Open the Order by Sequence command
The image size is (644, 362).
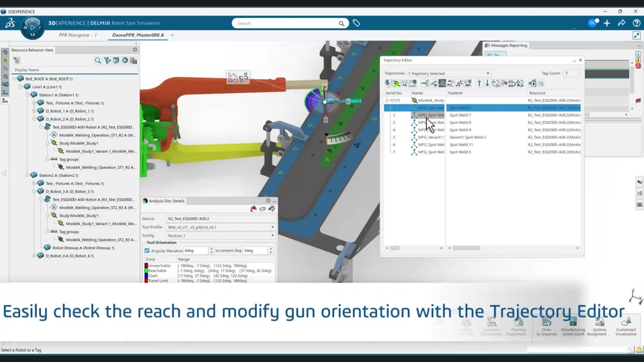point(546,327)
